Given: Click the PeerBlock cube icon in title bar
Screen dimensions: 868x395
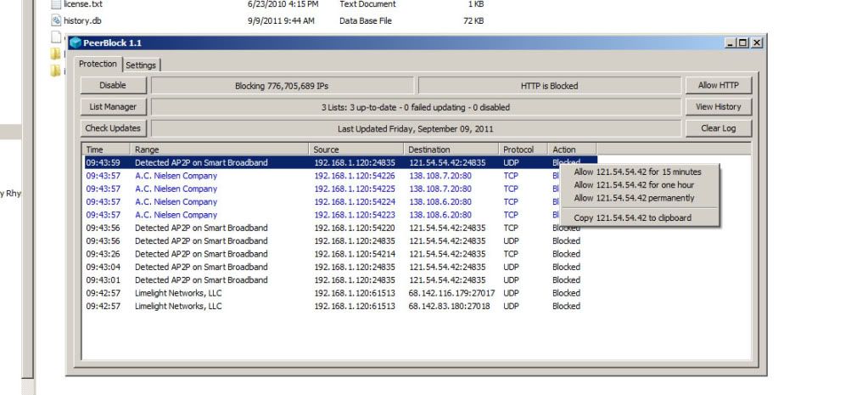Looking at the screenshot, I should pos(76,42).
